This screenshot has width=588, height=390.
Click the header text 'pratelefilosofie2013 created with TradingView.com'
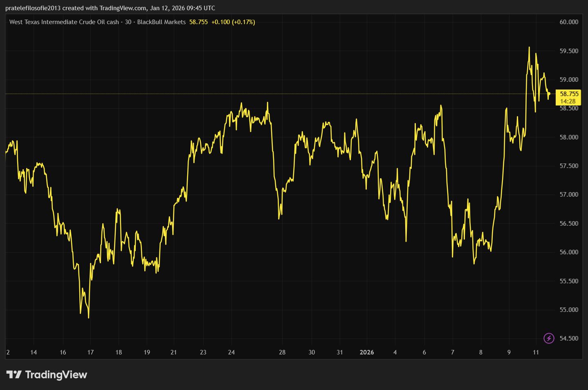coord(76,8)
